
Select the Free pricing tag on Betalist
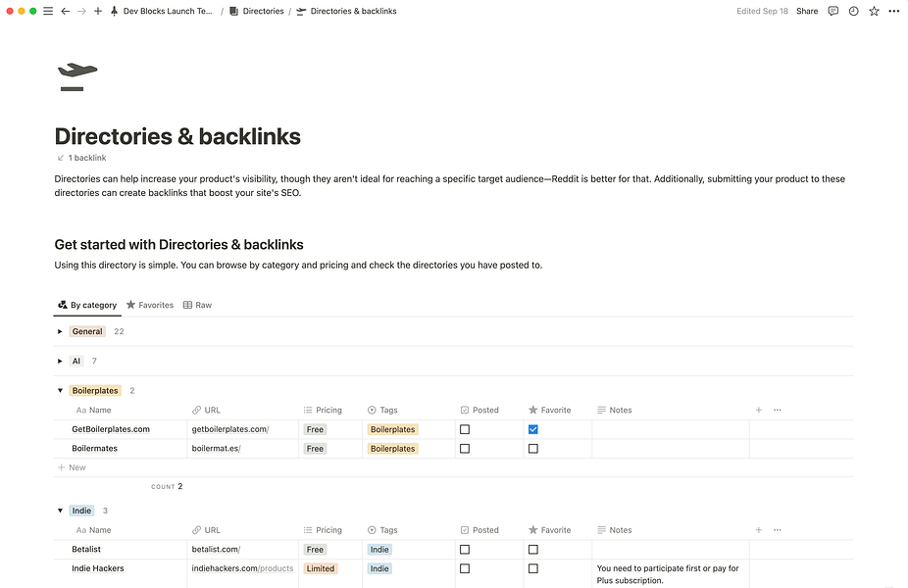click(314, 549)
